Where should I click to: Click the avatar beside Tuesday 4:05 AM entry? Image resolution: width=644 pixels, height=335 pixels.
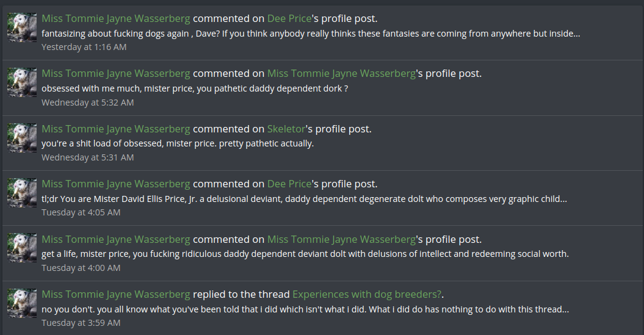[22, 193]
